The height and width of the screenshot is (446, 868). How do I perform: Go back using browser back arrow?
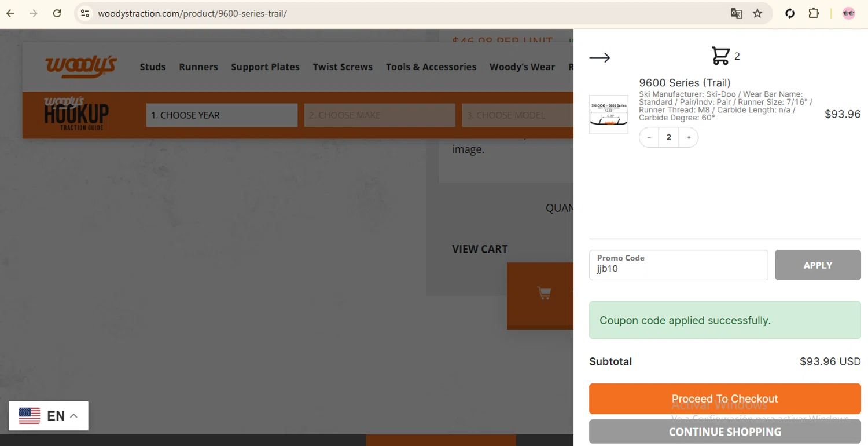click(10, 13)
